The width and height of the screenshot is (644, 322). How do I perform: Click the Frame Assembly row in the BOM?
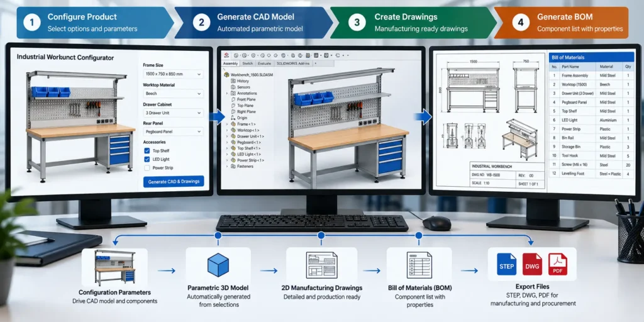[591, 75]
